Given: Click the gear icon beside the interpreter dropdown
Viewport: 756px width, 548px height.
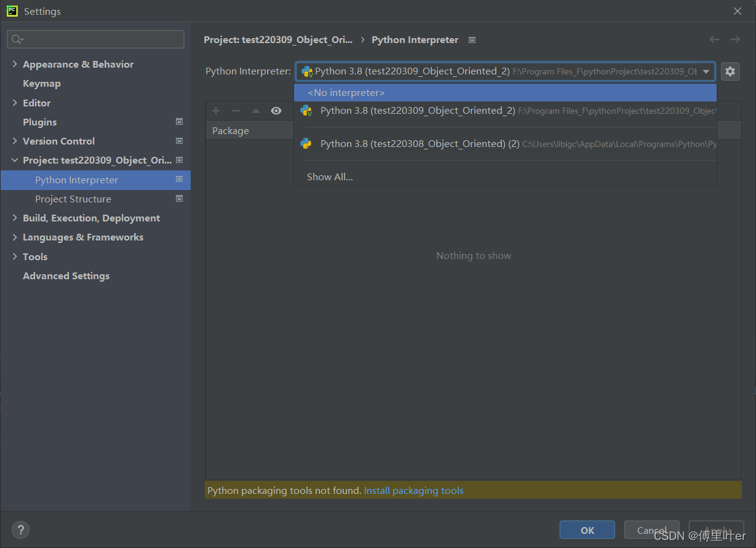Looking at the screenshot, I should pos(730,71).
